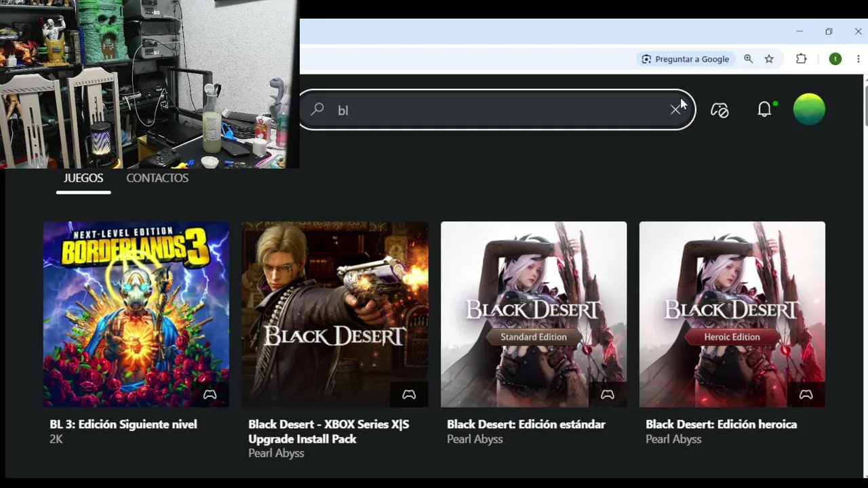Open "Black Desert - XBOX Series X|S Upgrade" title
Viewport: 868px width, 488px height.
click(x=329, y=432)
